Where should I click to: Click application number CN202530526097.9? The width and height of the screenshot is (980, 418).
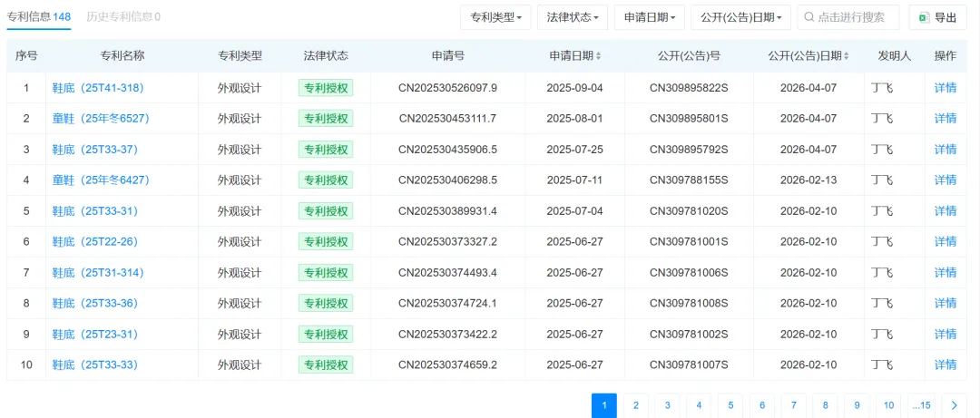pos(447,88)
